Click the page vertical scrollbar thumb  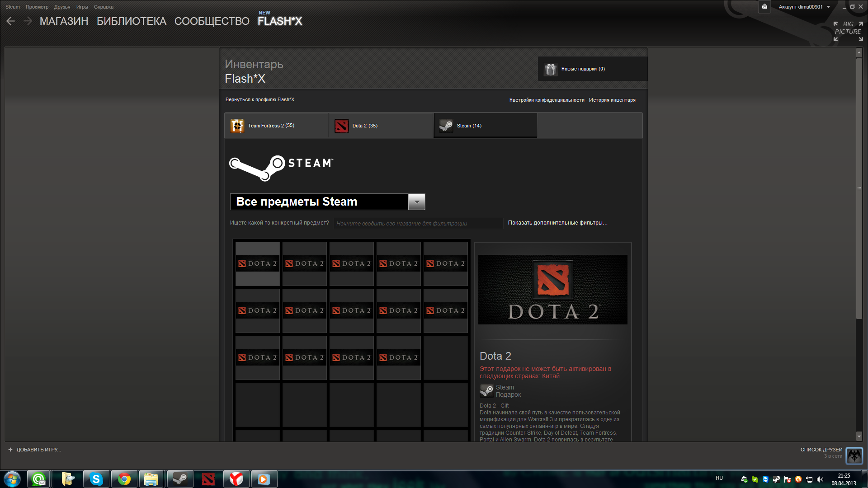(859, 189)
